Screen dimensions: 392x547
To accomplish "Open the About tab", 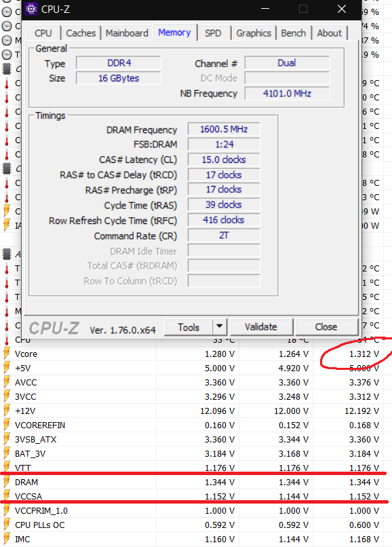I will (x=329, y=33).
